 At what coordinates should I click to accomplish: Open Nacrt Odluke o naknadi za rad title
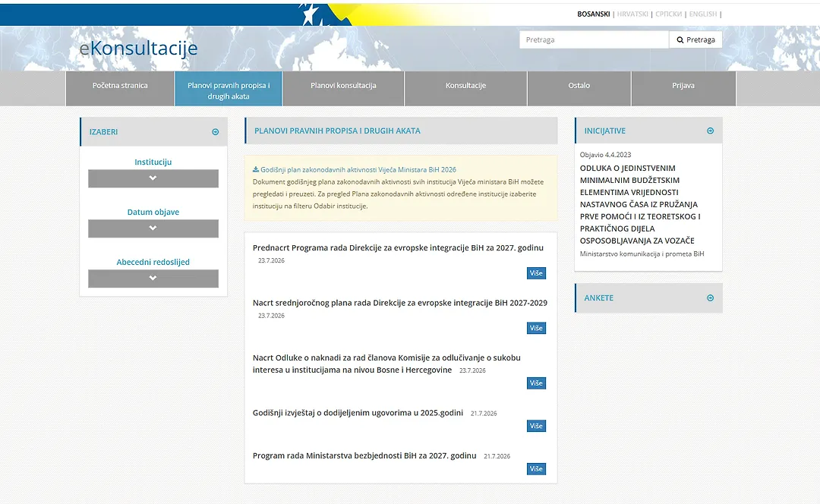click(x=386, y=364)
